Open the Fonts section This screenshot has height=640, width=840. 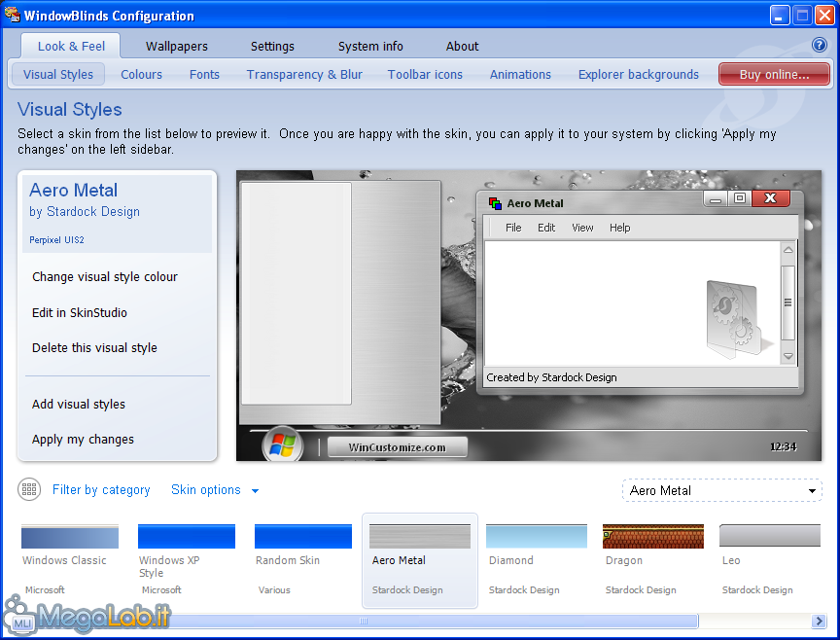click(204, 74)
